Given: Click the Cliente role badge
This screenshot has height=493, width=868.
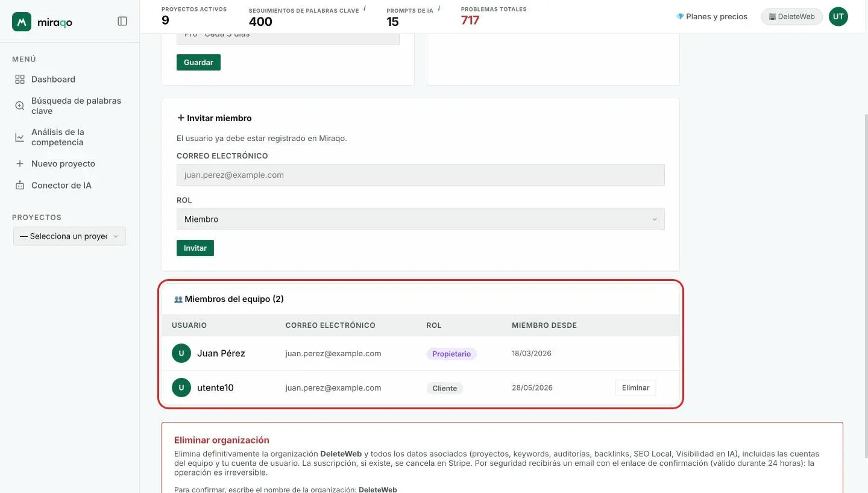Looking at the screenshot, I should tap(445, 388).
